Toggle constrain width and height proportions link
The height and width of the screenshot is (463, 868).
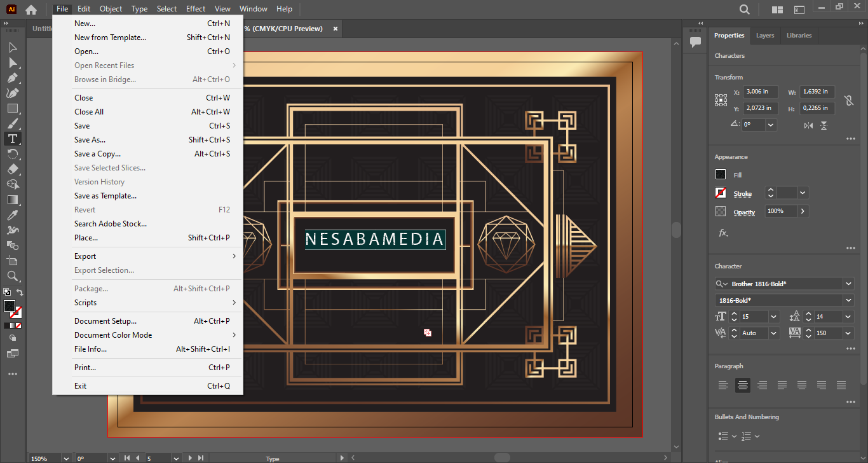click(x=848, y=100)
